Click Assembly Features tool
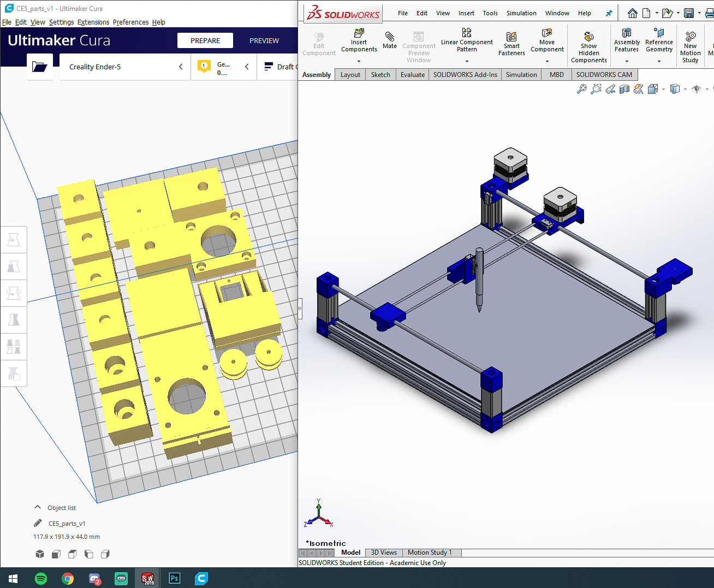This screenshot has width=714, height=588. 627,40
